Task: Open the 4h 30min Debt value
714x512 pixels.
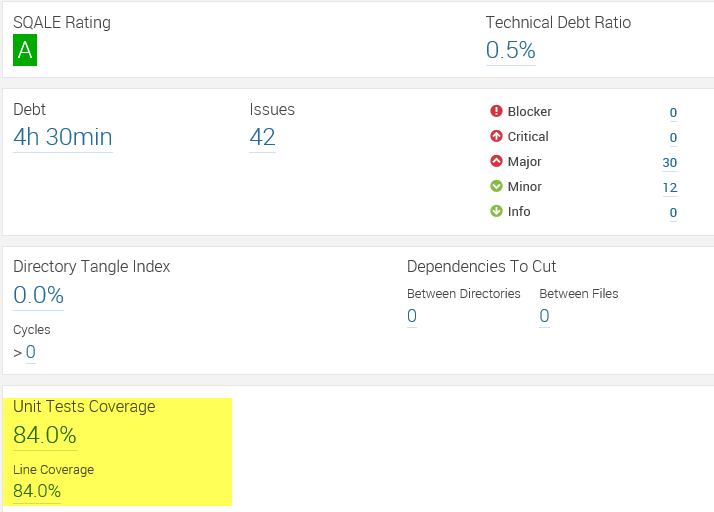Action: (x=62, y=137)
